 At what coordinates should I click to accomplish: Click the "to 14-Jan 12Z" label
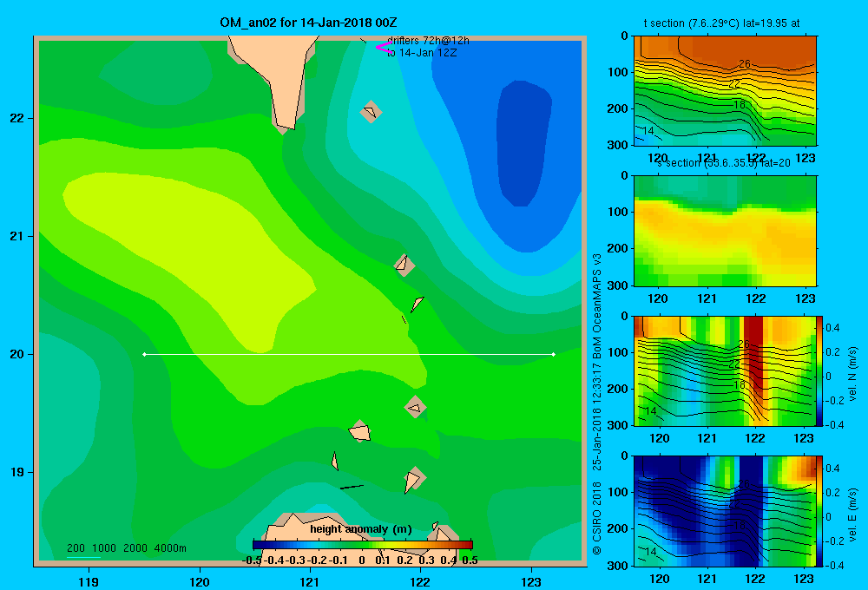pos(422,53)
